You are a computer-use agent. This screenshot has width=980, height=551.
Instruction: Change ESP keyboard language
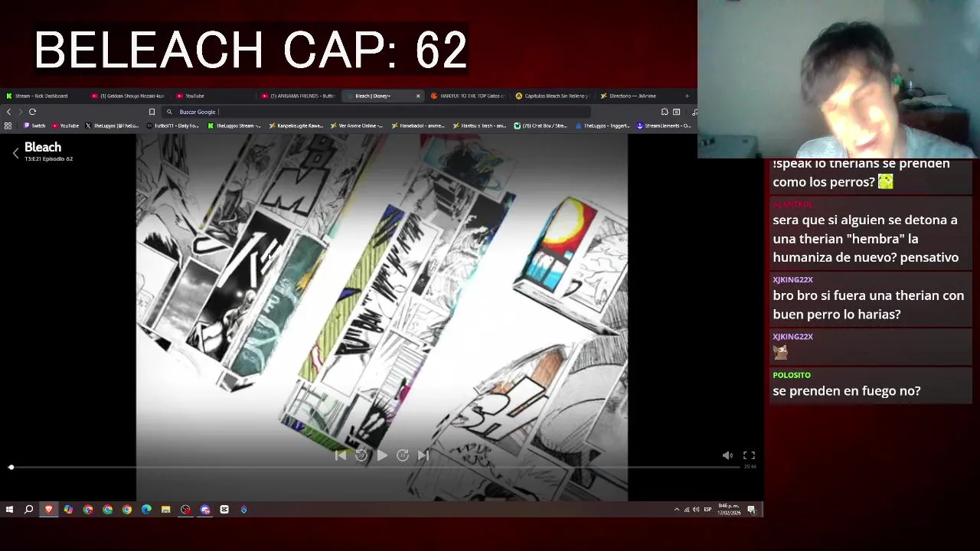click(707, 510)
